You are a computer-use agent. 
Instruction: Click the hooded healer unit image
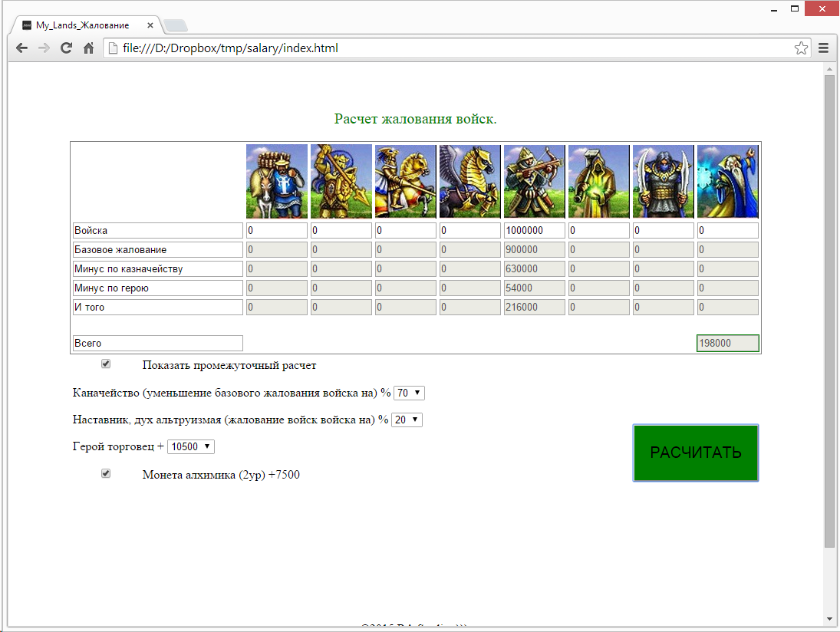pos(599,182)
